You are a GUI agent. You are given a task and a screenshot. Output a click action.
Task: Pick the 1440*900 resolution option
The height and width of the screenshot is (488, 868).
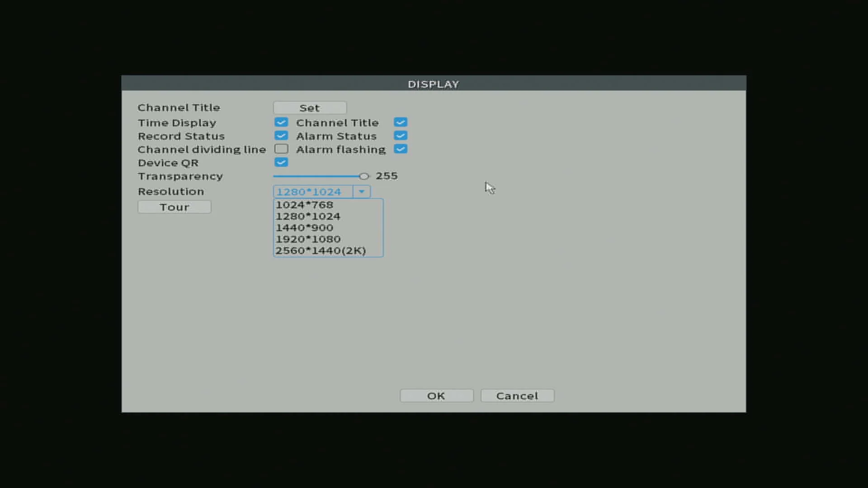(304, 228)
